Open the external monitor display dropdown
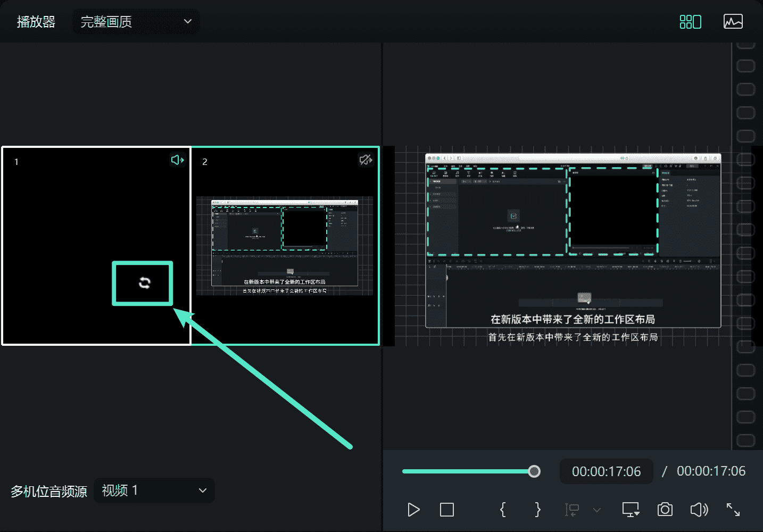Image resolution: width=763 pixels, height=532 pixels. [631, 510]
